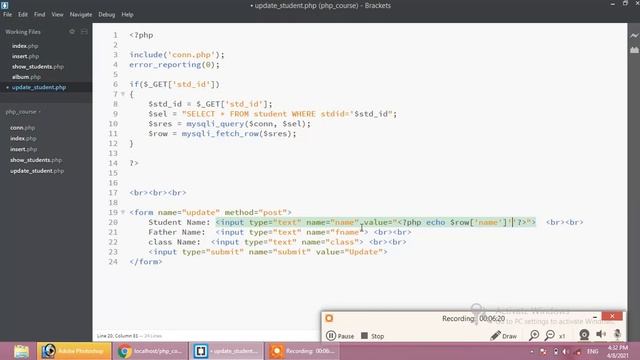The height and width of the screenshot is (360, 640).
Task: Open the clock showing 4:32 PM
Action: pyautogui.click(x=618, y=348)
